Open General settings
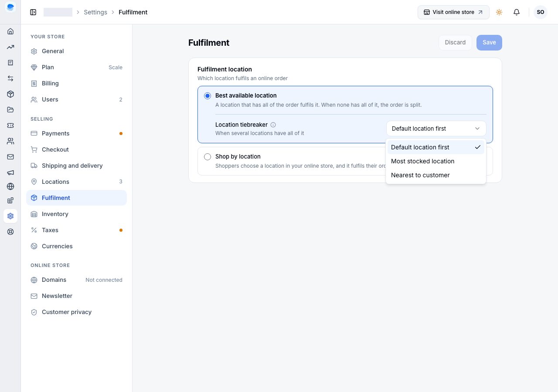 coord(76,51)
